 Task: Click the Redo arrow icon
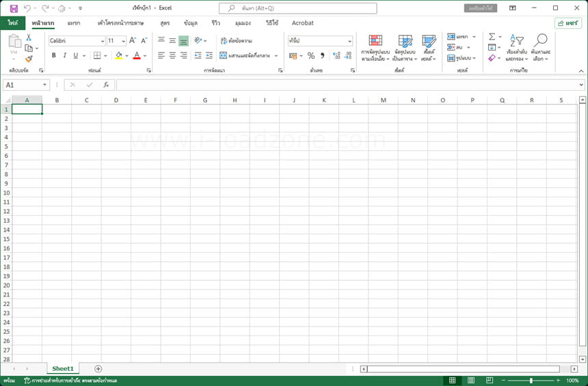coord(45,8)
